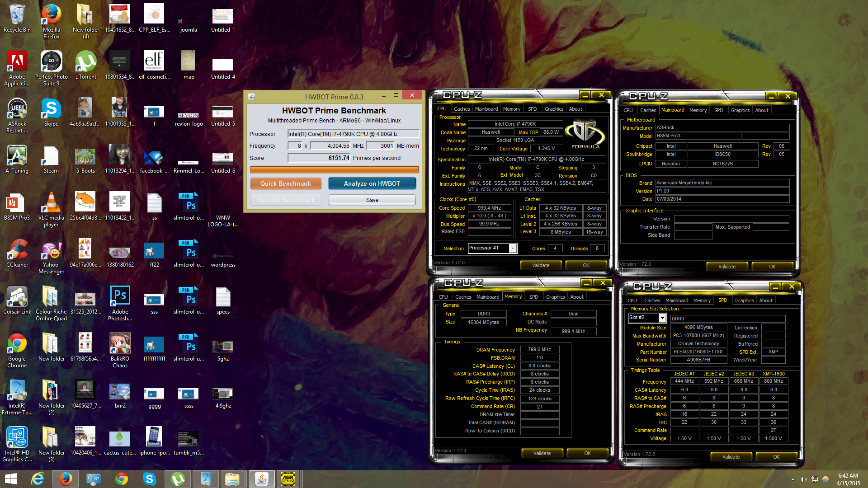Switch to Caches tab in CPU-Z CPU window
The height and width of the screenshot is (488, 868).
tap(462, 109)
